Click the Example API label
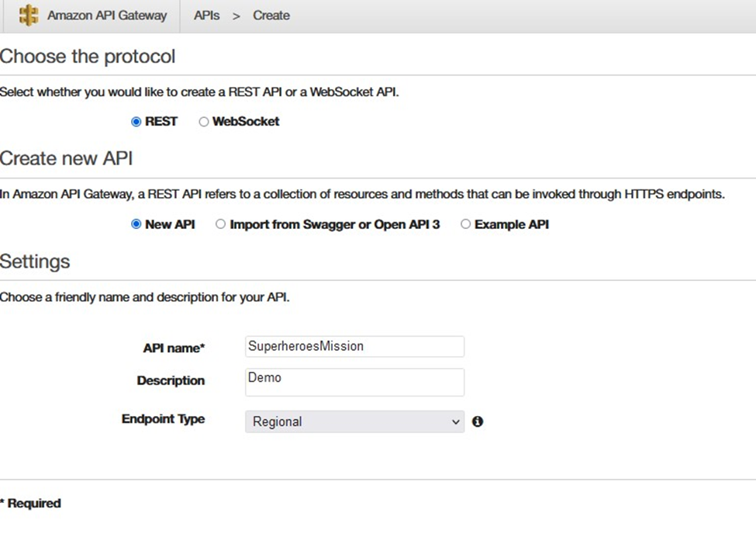 point(512,224)
